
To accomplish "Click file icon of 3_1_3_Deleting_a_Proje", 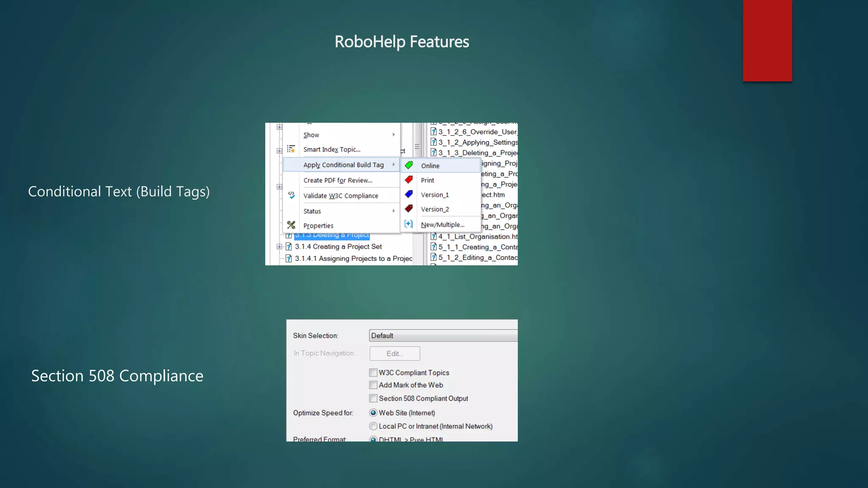I will pyautogui.click(x=434, y=152).
